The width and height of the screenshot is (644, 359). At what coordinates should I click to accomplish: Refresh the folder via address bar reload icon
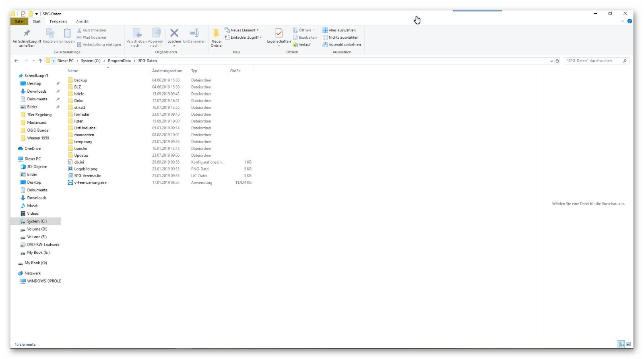pos(557,61)
